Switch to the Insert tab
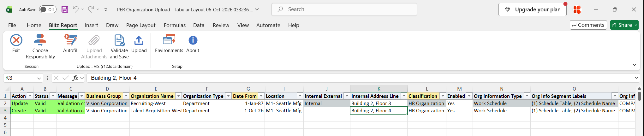Screen dimensions: 644x136 (91, 25)
